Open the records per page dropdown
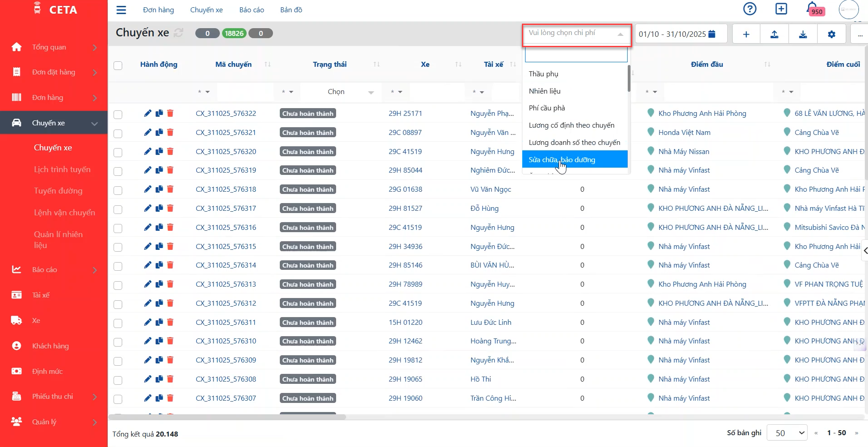 point(787,433)
